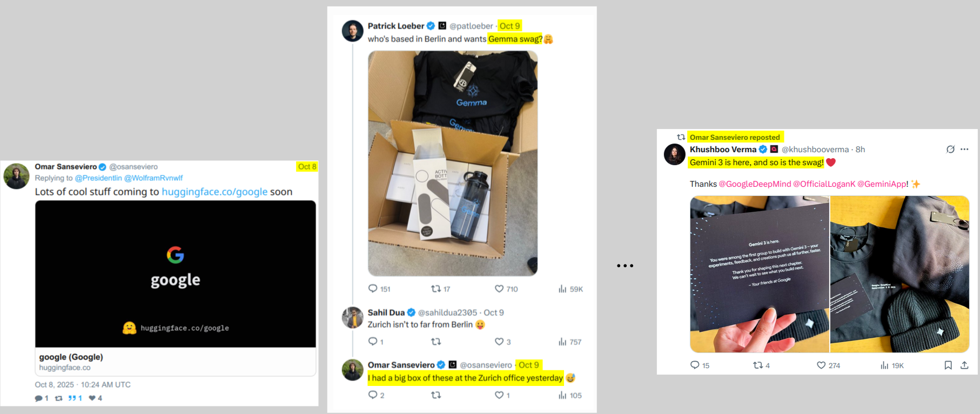The width and height of the screenshot is (980, 414).
Task: Open the @GoogleDeepMind mention
Action: pos(755,184)
